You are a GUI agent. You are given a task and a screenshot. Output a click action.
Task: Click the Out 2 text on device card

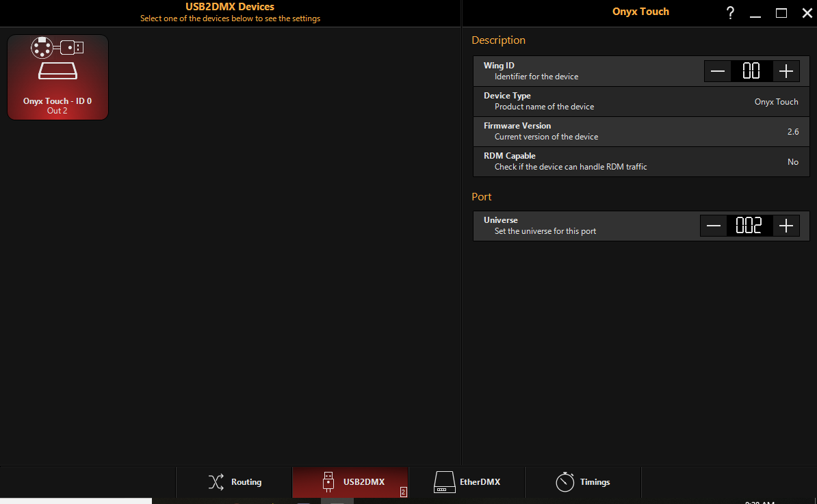click(x=57, y=110)
